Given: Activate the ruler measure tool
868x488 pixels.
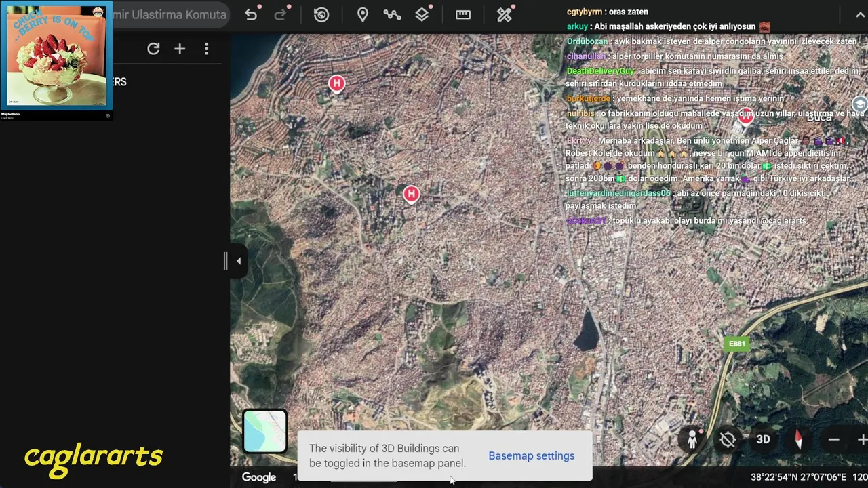Looking at the screenshot, I should pos(463,15).
